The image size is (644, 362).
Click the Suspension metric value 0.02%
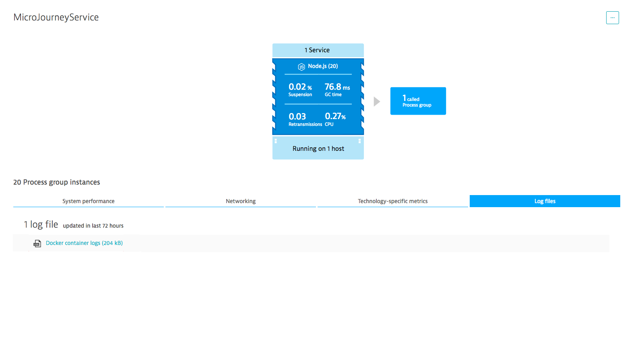pyautogui.click(x=300, y=89)
